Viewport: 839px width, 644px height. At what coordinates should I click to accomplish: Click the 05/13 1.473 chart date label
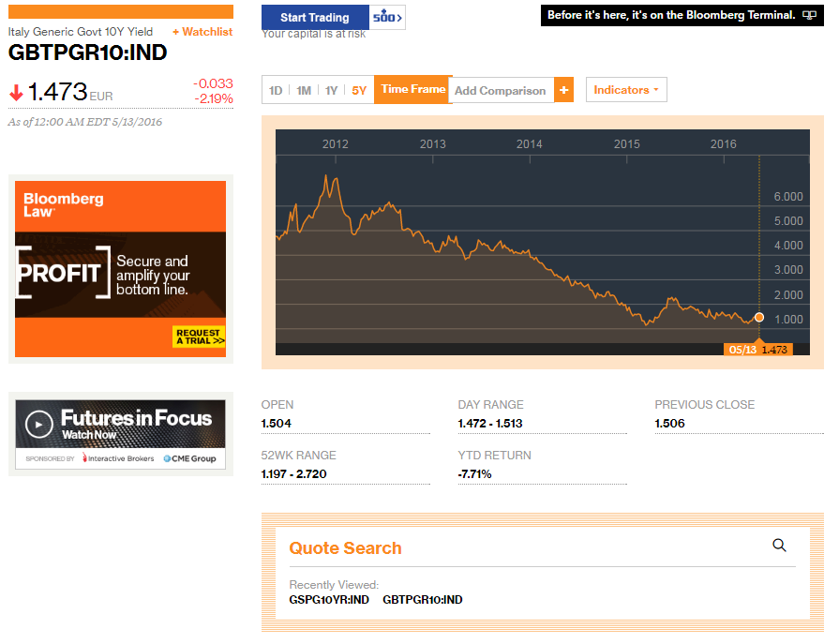(x=758, y=350)
